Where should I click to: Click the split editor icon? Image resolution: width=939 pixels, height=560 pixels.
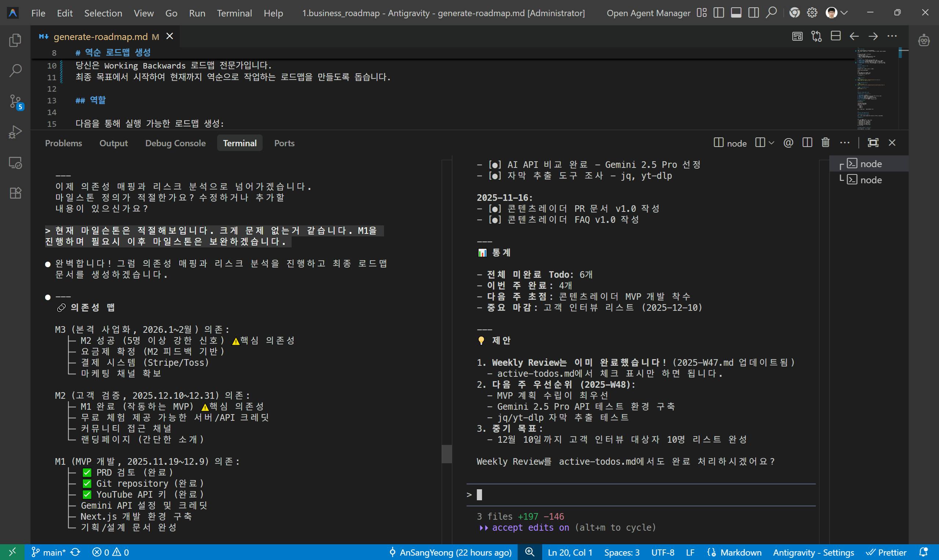[x=836, y=36]
